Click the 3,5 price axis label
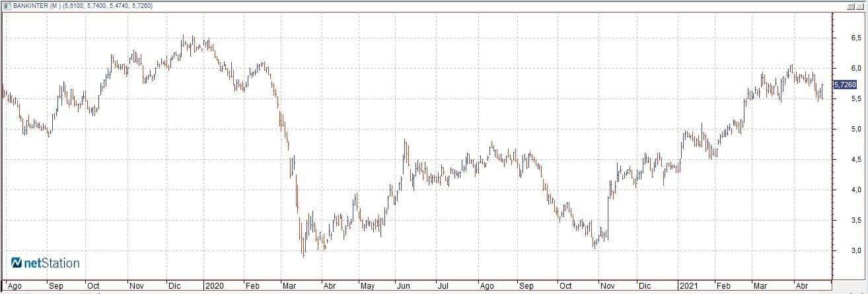This screenshot has width=868, height=294. coord(856,220)
